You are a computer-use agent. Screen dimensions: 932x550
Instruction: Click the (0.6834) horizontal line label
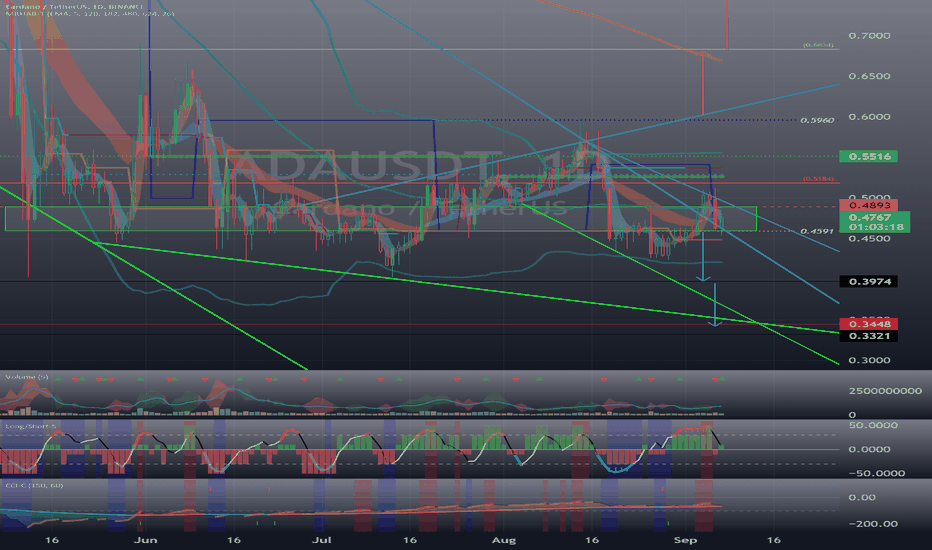tap(818, 45)
